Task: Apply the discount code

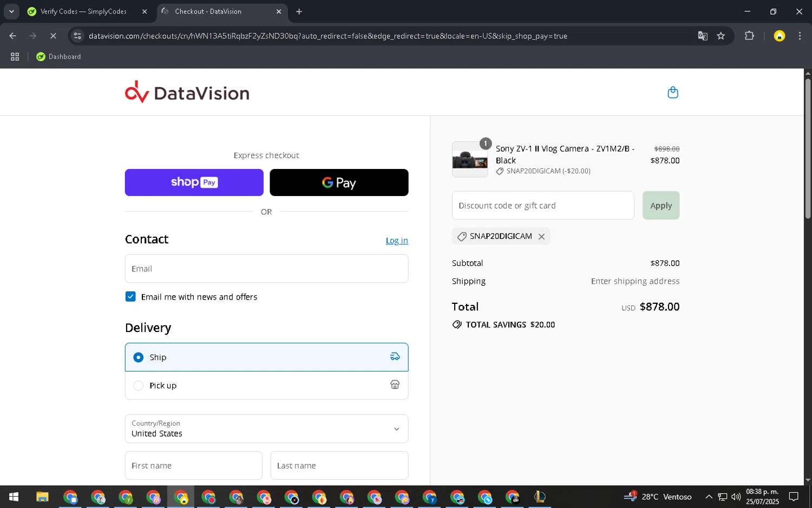Action: (661, 205)
